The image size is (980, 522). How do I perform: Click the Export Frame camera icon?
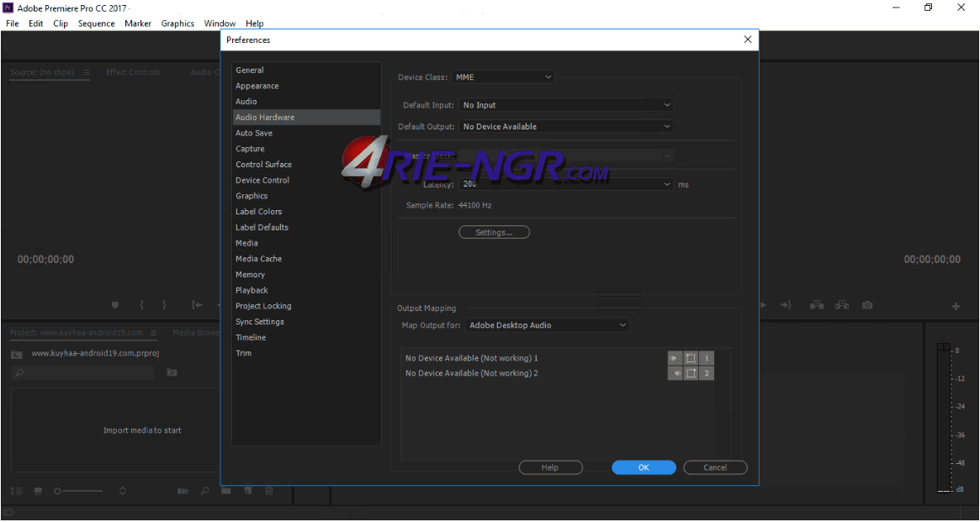pyautogui.click(x=867, y=305)
